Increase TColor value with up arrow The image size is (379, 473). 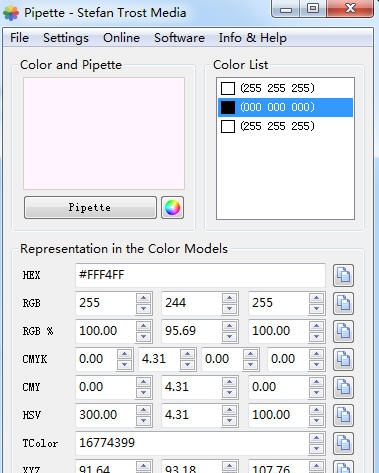click(x=316, y=438)
